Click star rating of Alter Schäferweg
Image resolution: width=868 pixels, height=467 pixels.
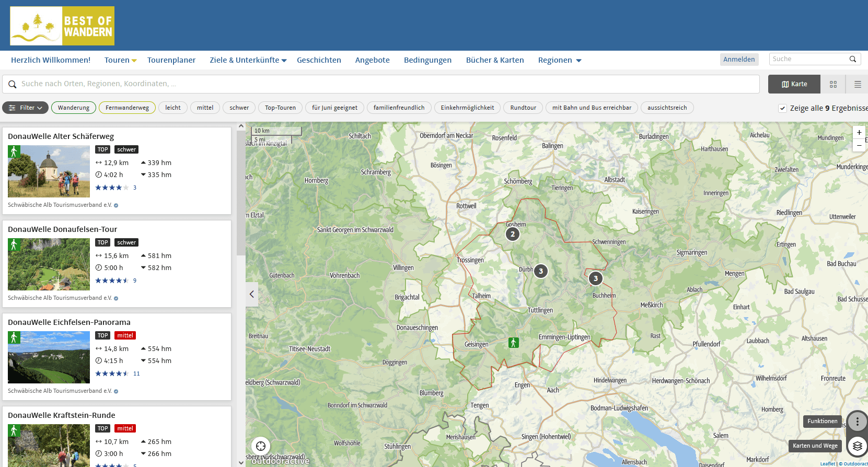[x=112, y=188]
